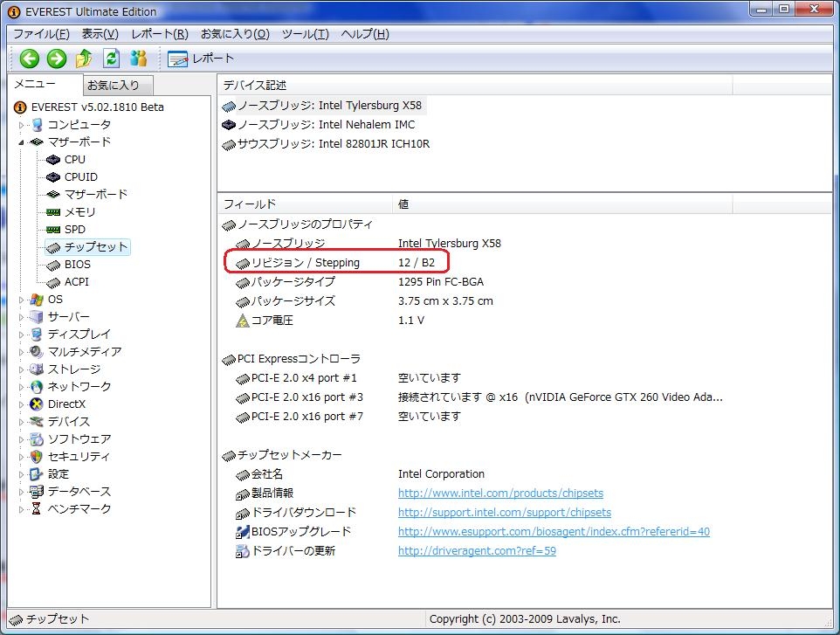Image resolution: width=840 pixels, height=635 pixels.
Task: Click the Windows flag OS icon
Action: 36,300
